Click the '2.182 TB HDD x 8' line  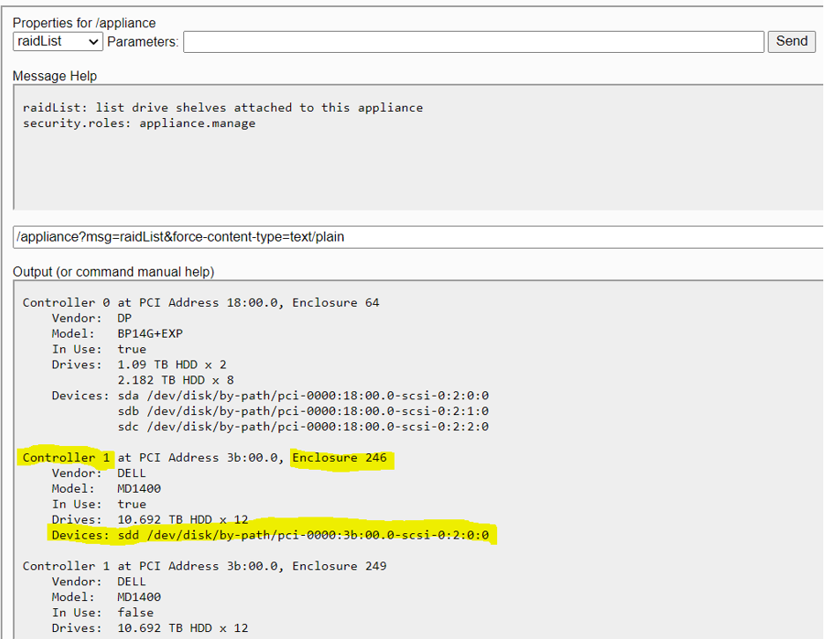point(175,380)
